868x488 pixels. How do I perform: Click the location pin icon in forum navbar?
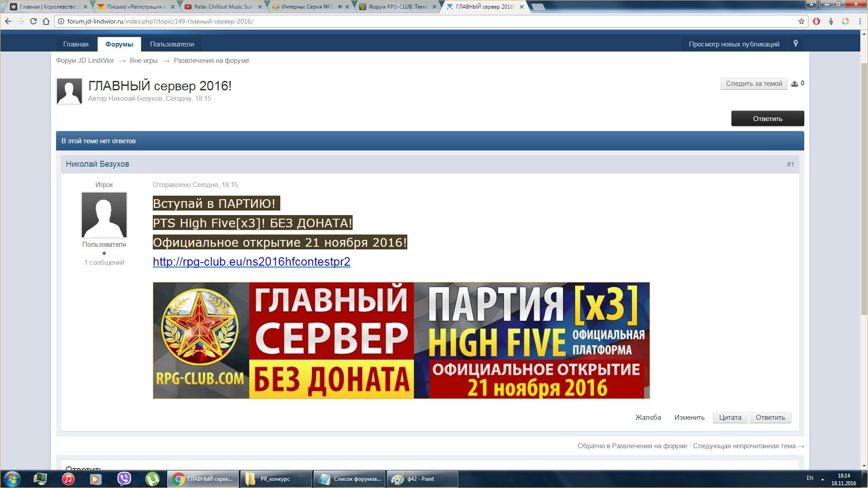click(x=796, y=43)
